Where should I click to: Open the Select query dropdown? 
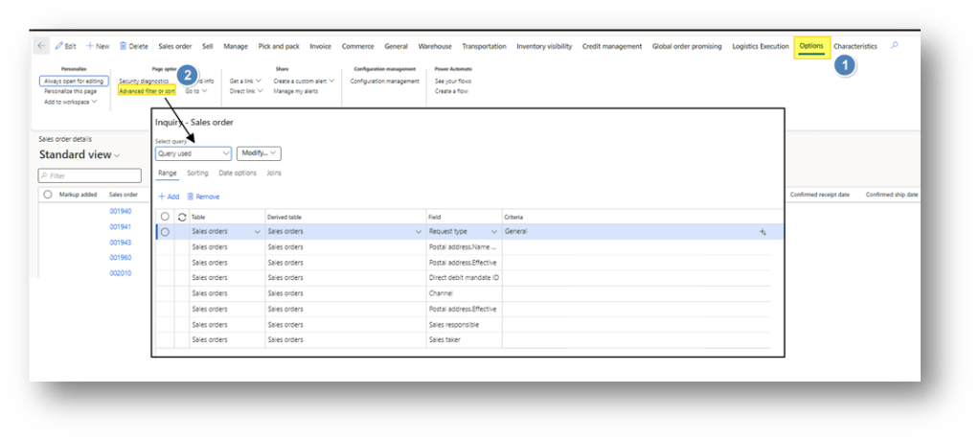193,153
